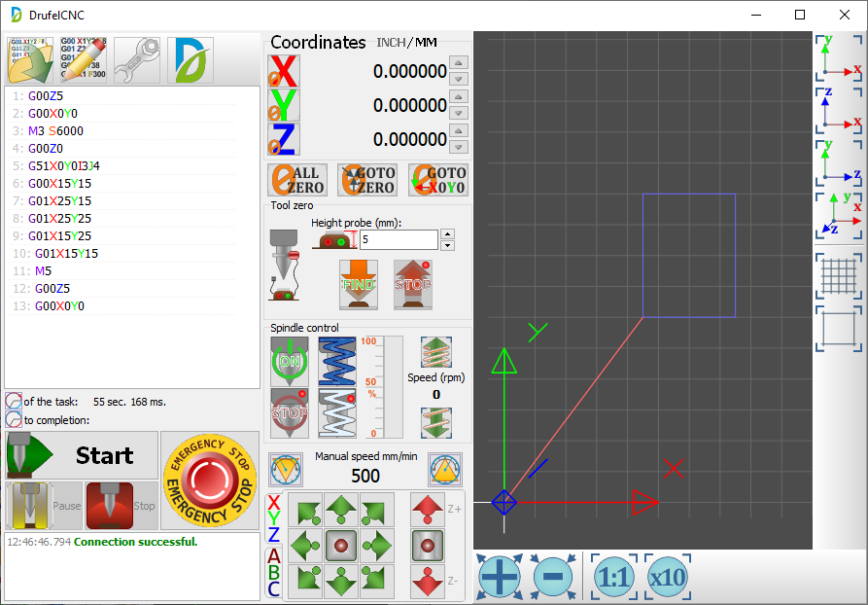Zero the Z axis coordinate
Image resolution: width=868 pixels, height=605 pixels.
pos(284,139)
